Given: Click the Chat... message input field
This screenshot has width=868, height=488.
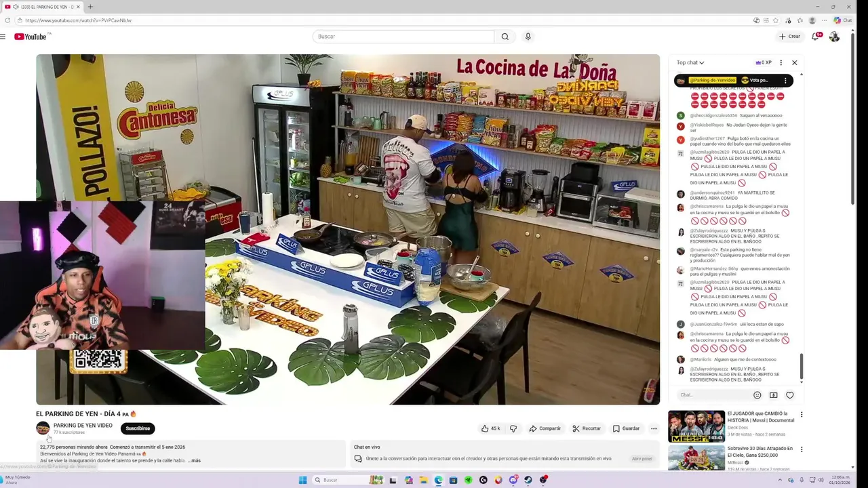Looking at the screenshot, I should pyautogui.click(x=713, y=395).
